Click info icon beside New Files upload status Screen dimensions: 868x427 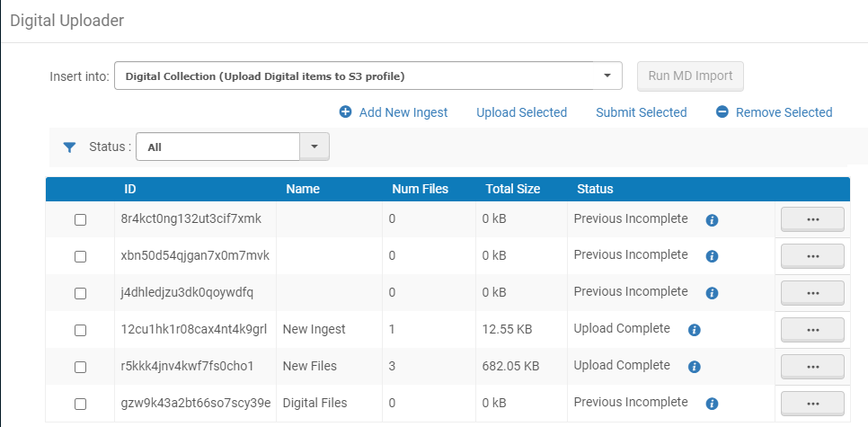[x=694, y=367]
